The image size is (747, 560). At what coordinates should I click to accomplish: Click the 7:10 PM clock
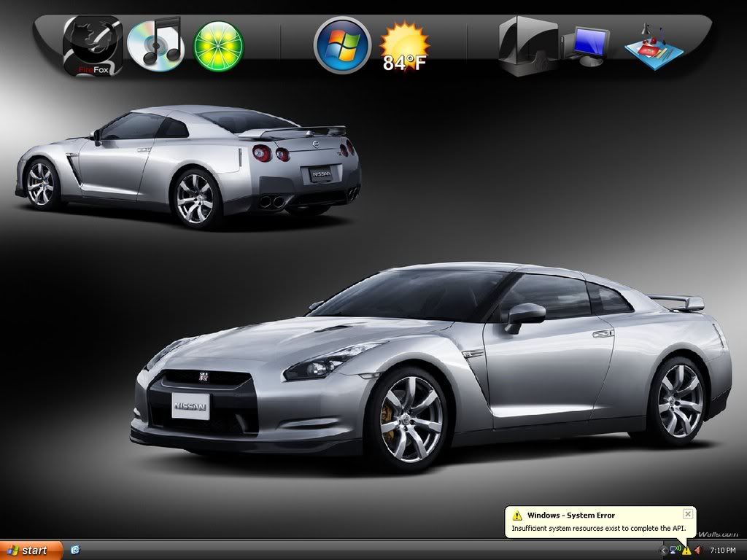pos(721,550)
